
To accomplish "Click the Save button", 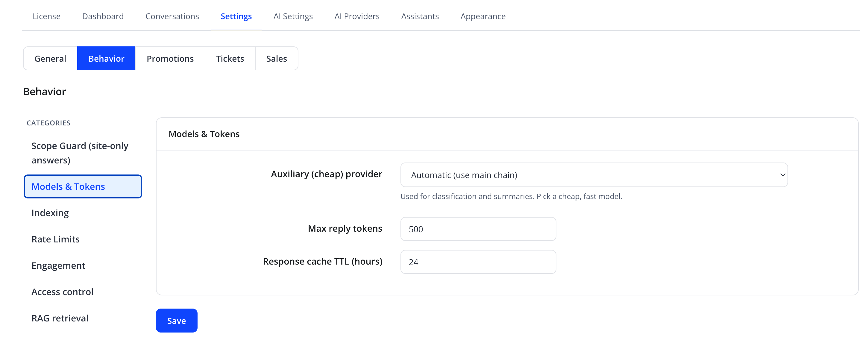I will (x=177, y=321).
